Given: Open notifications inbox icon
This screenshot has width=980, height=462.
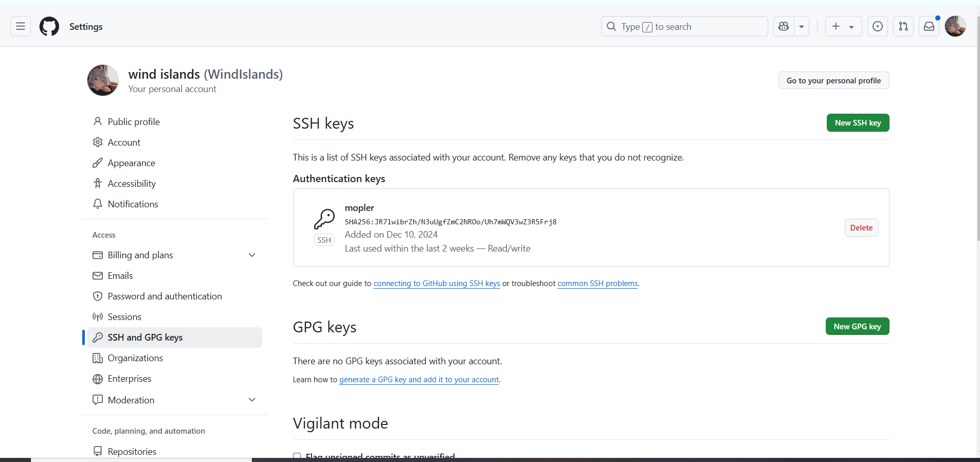Looking at the screenshot, I should (x=929, y=26).
